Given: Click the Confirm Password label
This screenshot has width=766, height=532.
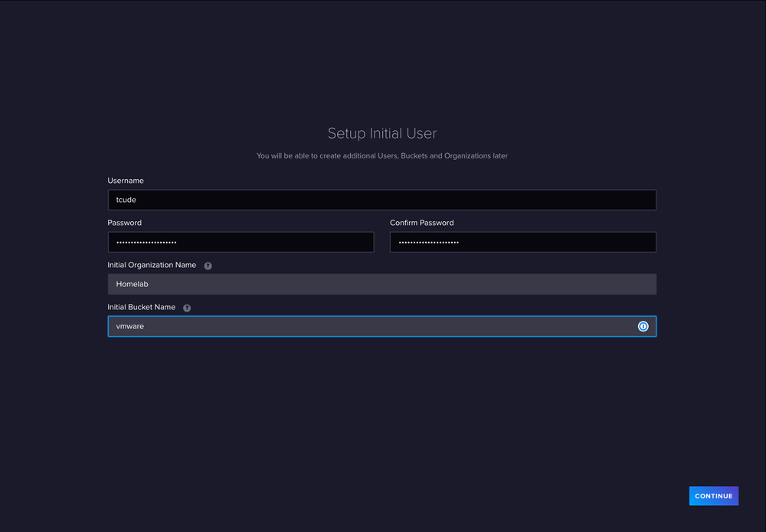Looking at the screenshot, I should click(421, 223).
